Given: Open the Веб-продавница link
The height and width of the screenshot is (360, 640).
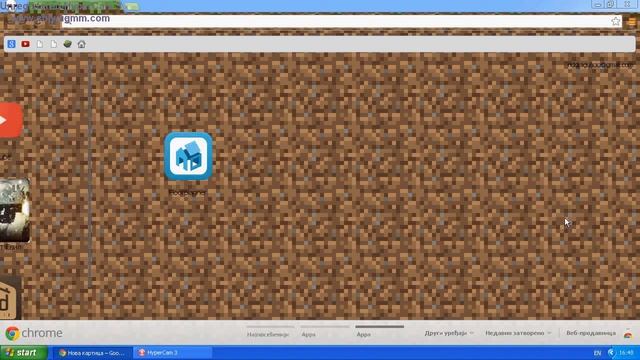Looking at the screenshot, I should click(591, 333).
